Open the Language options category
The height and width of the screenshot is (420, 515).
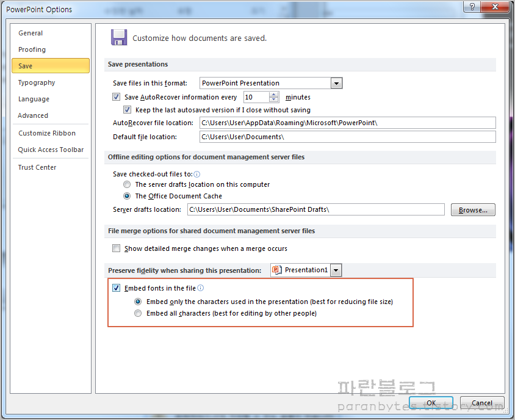pos(51,99)
